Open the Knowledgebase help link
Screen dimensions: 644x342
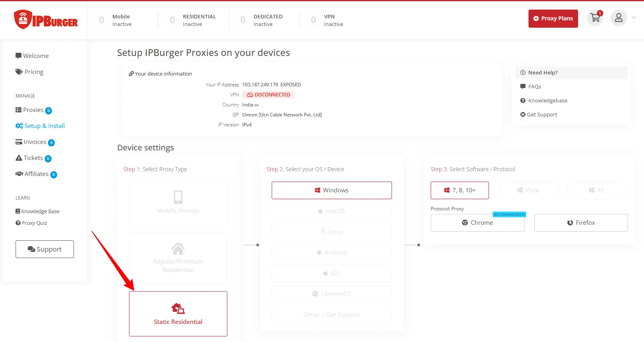544,100
